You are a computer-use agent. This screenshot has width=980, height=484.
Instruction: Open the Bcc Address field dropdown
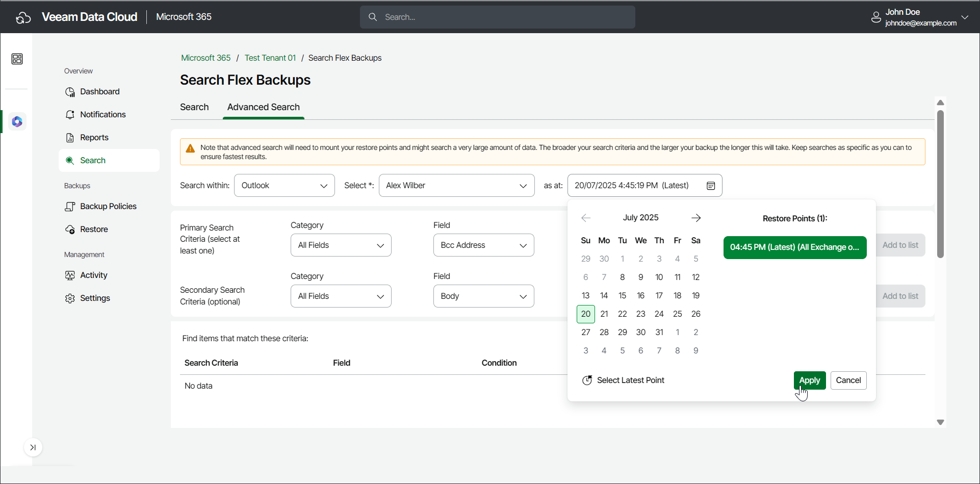(x=484, y=245)
